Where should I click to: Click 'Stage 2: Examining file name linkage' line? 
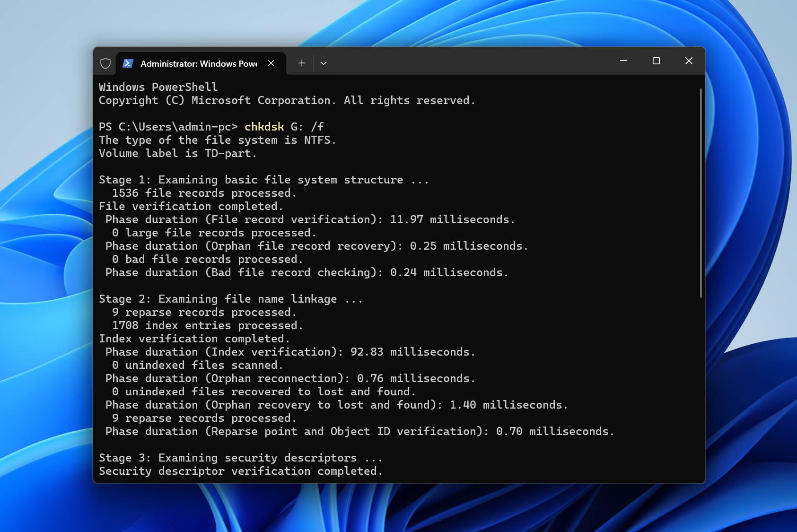[x=230, y=299]
